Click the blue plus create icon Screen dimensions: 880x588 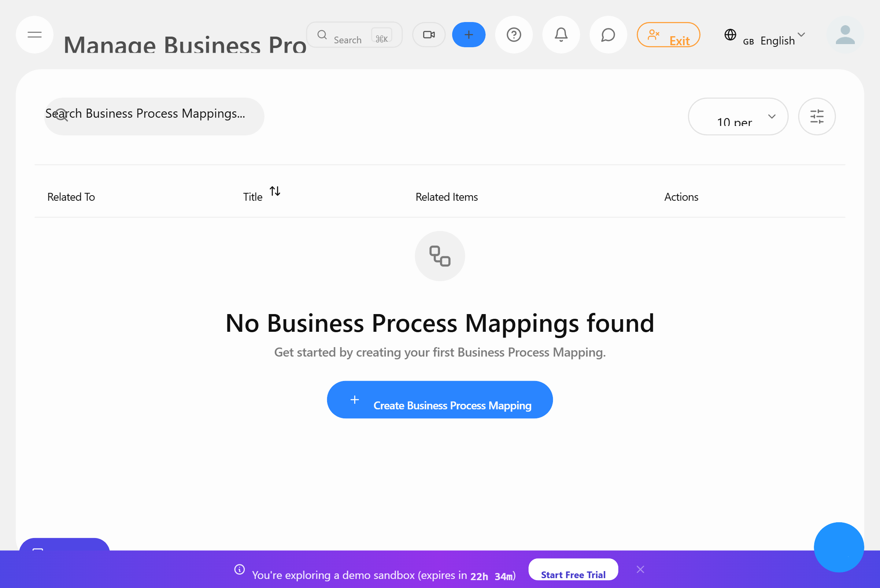coord(469,35)
